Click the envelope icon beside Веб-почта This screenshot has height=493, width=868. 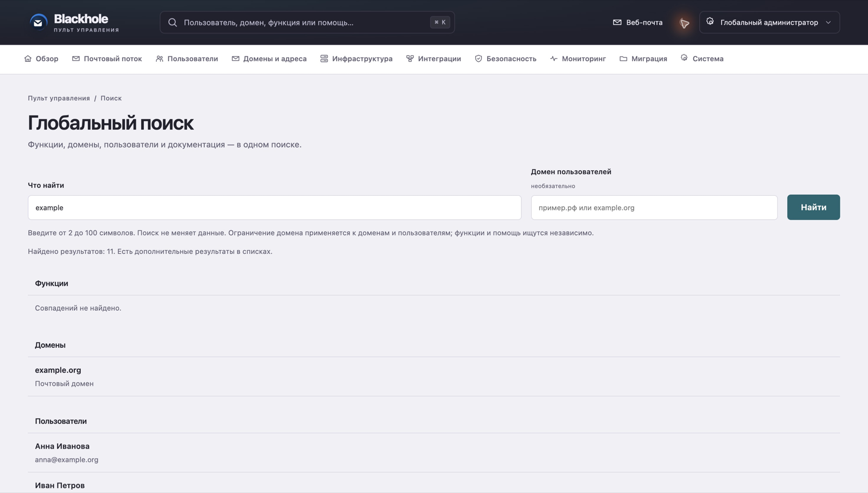click(617, 22)
